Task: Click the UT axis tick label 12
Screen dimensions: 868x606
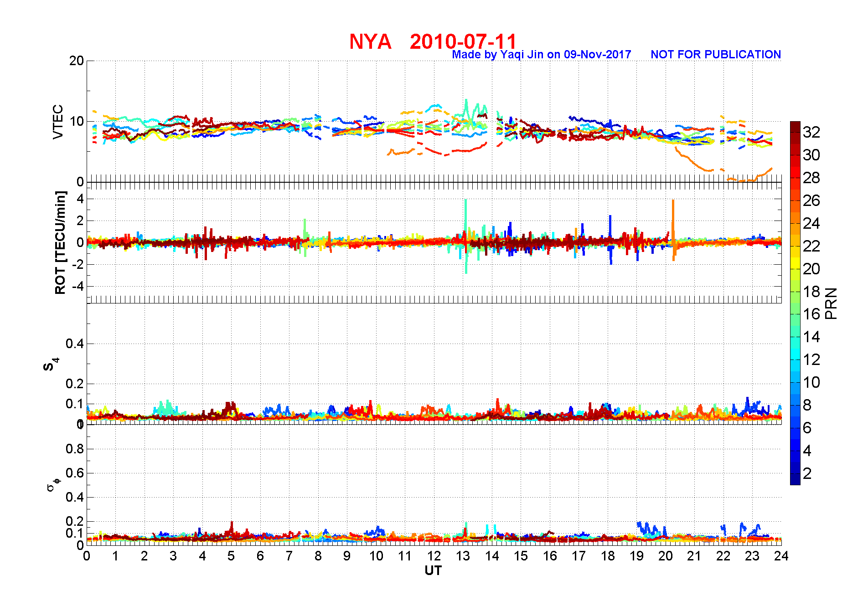Action: 434,556
